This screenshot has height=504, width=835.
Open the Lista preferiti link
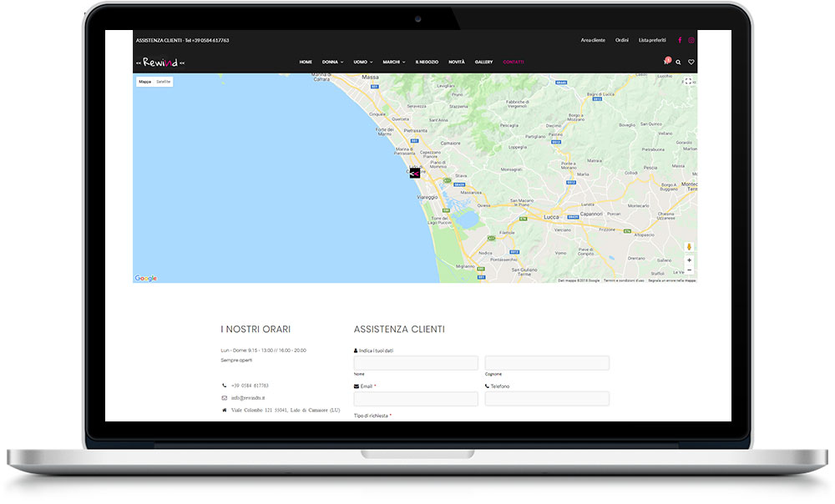652,40
